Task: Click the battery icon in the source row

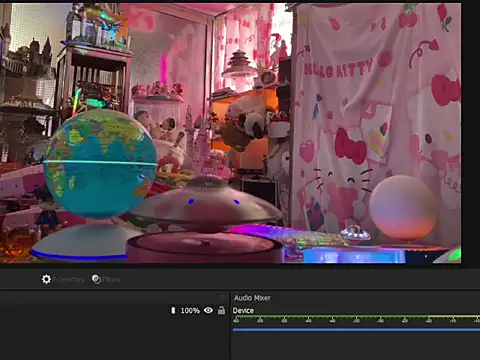Action: [173, 311]
